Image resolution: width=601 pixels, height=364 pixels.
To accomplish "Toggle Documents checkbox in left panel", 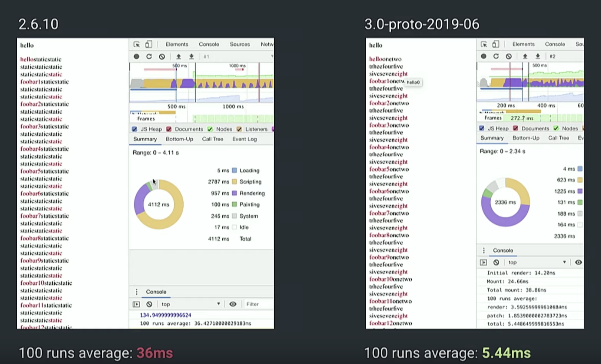I will point(169,129).
